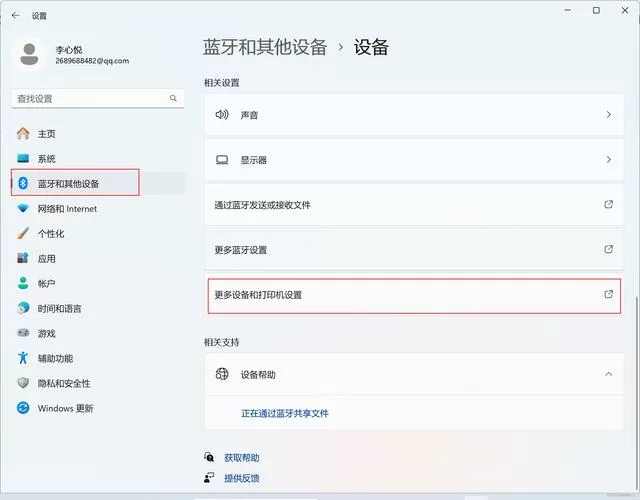Click the 显示器 label
Viewport: 640px width, 500px height.
coord(253,160)
